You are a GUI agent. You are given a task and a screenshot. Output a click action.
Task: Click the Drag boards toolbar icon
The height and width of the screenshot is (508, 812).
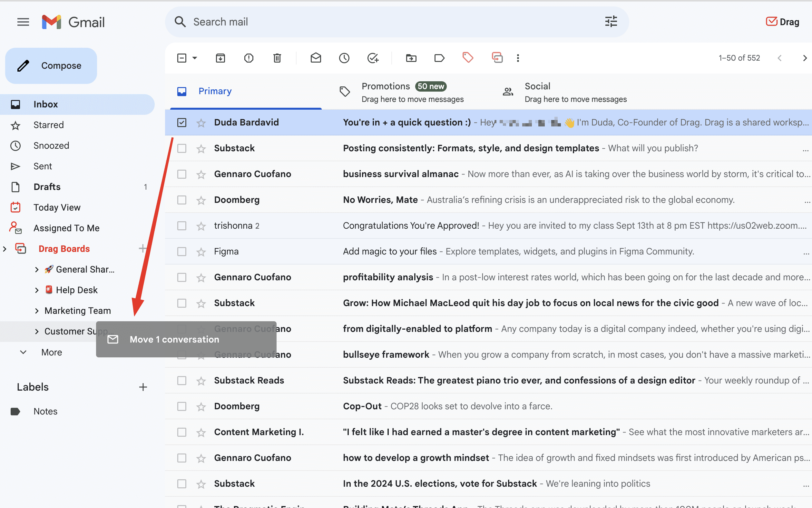[x=497, y=57]
